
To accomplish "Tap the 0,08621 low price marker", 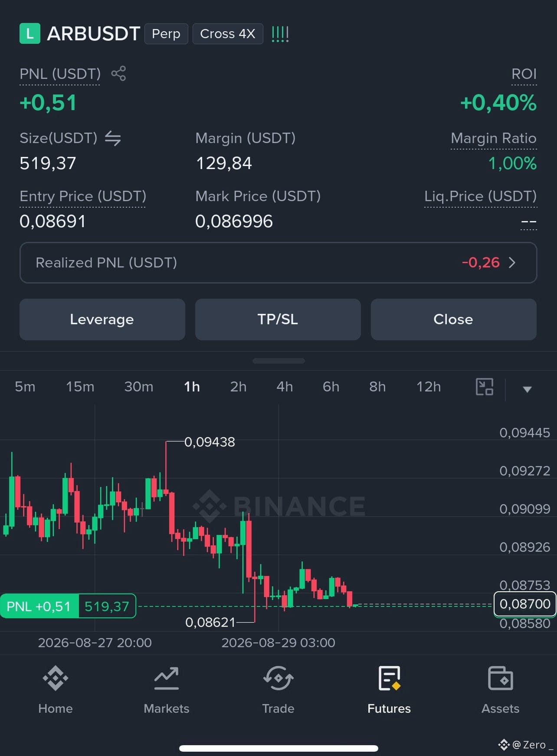I will (x=210, y=622).
